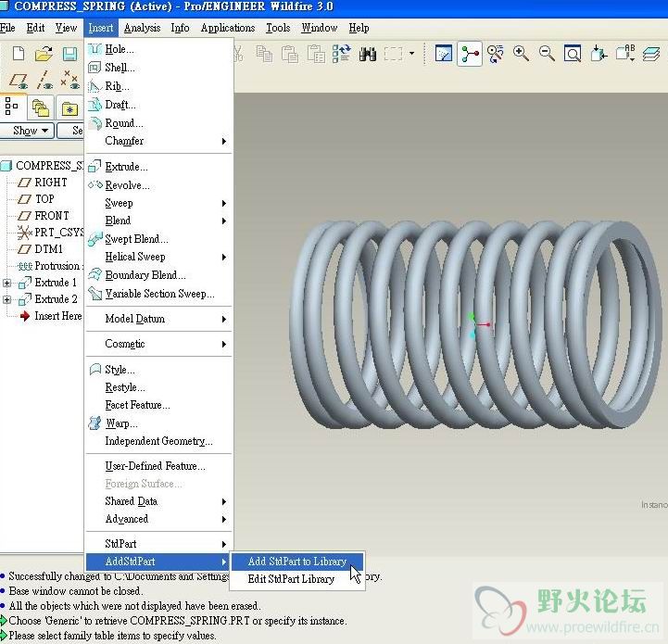Click the Saved view list icon
The image size is (668, 644).
tap(625, 53)
